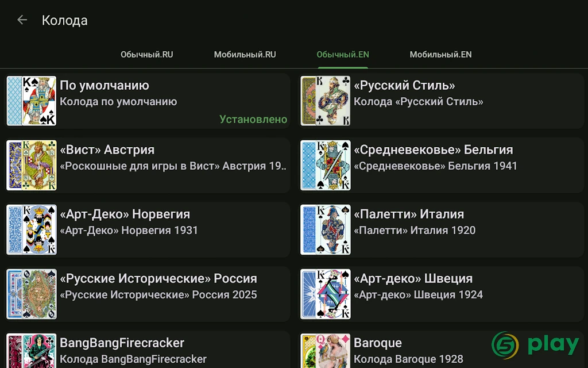Screen dimensions: 588x368
Task: Click the Baroque deck thumbnail
Action: point(326,351)
